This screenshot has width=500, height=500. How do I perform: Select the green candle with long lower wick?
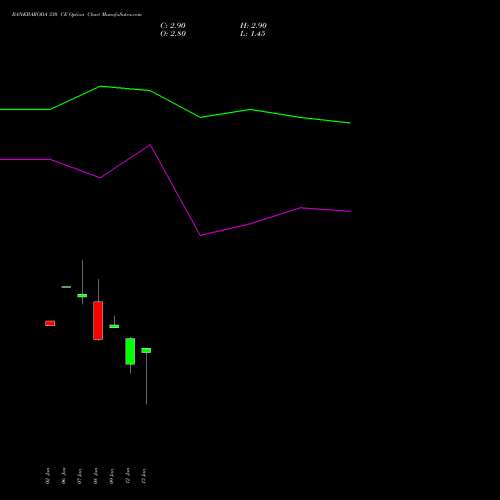146,351
